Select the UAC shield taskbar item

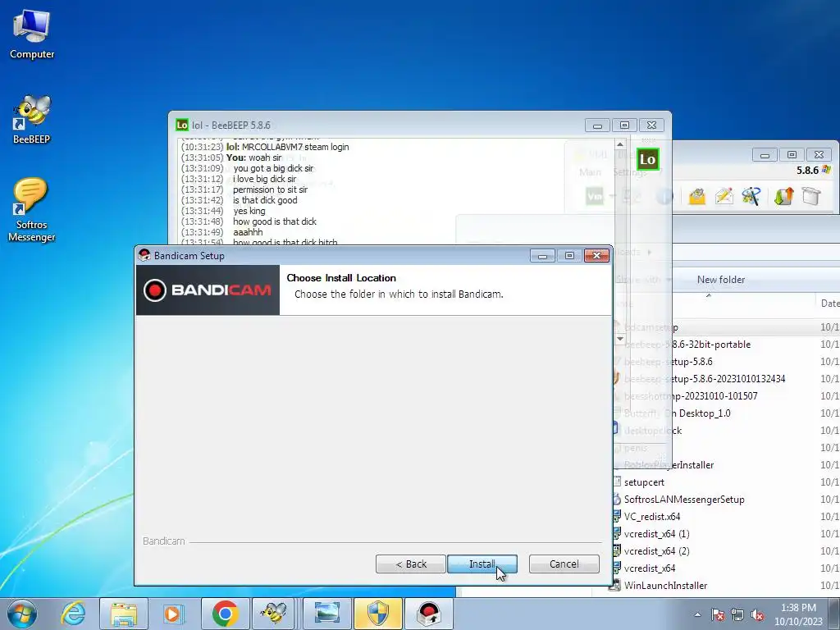point(377,614)
